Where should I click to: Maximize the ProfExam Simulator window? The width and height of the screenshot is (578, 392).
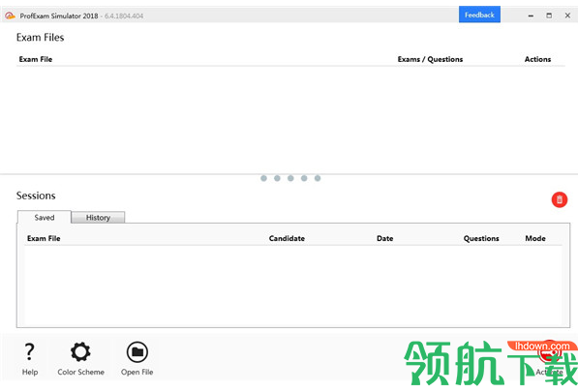point(549,15)
